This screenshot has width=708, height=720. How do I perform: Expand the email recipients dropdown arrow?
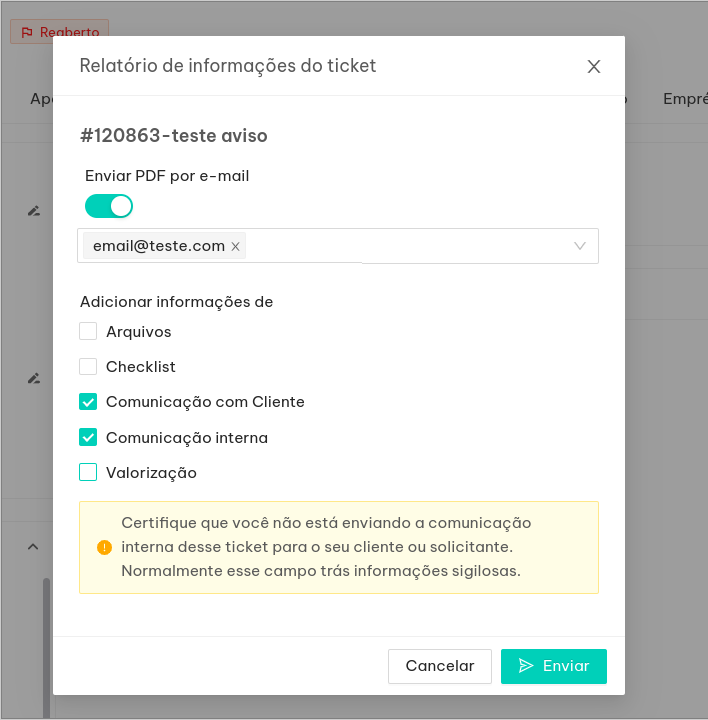click(x=580, y=246)
